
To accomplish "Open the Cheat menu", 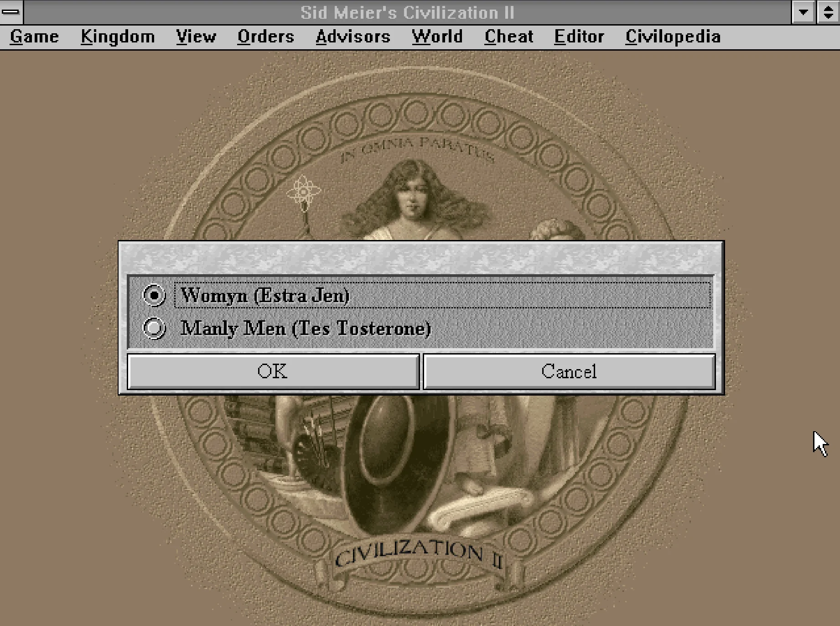I will click(509, 37).
